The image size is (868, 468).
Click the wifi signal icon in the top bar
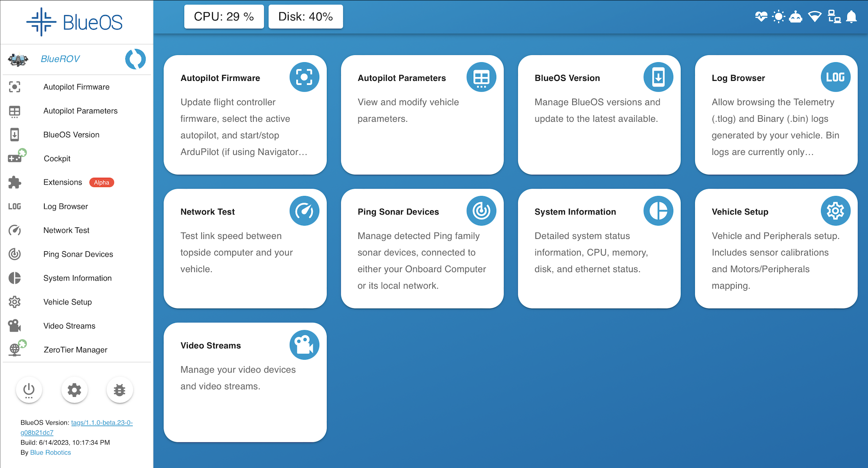click(x=815, y=16)
